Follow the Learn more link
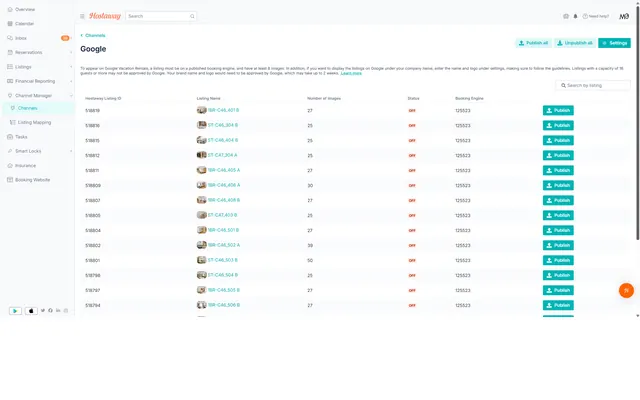Viewport: 640px width, 400px height. (351, 73)
